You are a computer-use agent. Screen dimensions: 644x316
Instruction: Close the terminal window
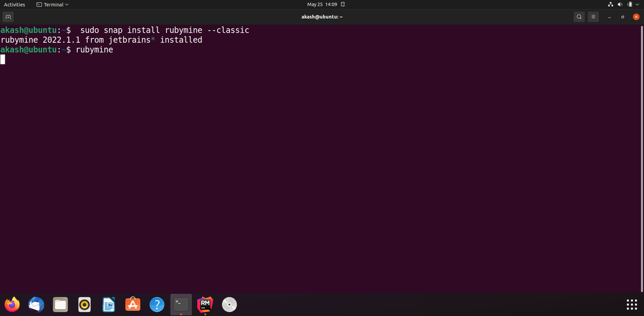coord(636,17)
